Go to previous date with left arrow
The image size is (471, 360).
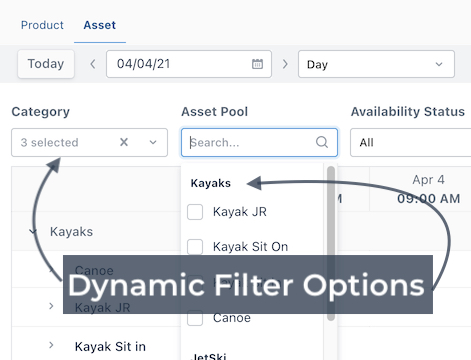[x=93, y=64]
